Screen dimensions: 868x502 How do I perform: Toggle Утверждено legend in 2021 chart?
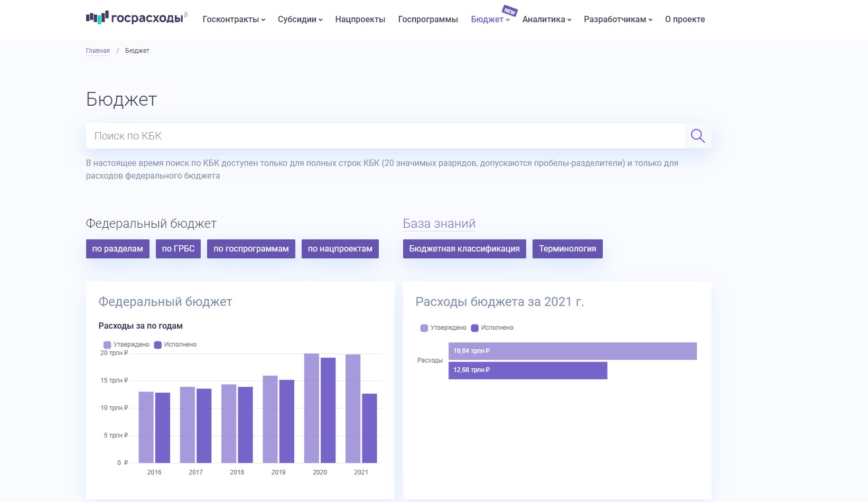point(443,328)
